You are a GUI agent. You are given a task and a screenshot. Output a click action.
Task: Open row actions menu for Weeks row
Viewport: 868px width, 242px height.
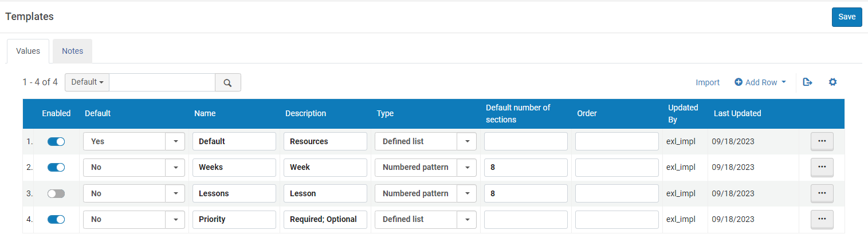pos(822,167)
